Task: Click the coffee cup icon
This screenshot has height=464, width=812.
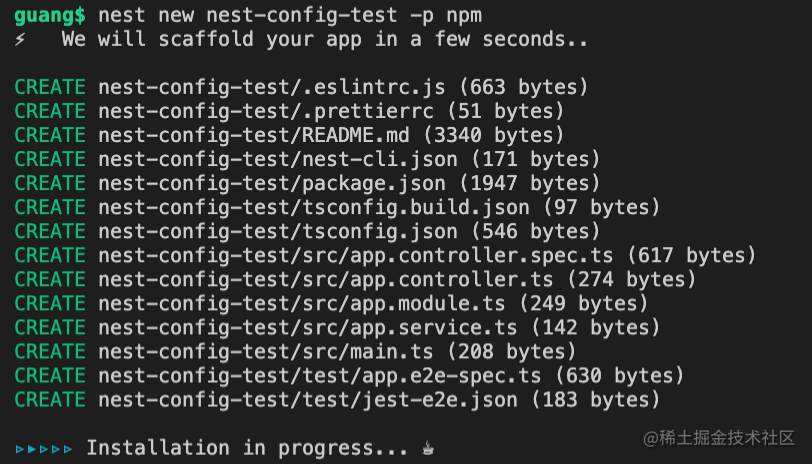Action: point(426,448)
